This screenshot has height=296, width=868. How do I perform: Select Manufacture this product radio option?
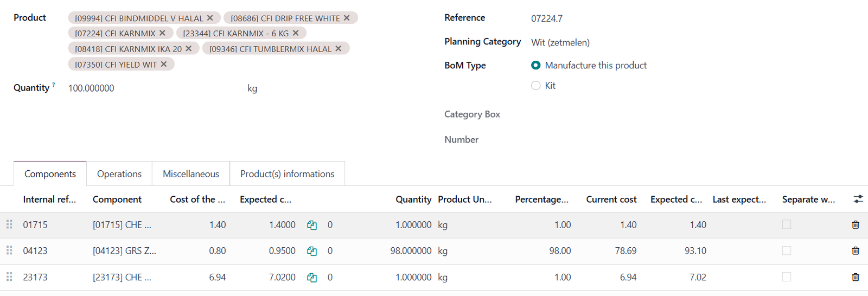tap(536, 65)
